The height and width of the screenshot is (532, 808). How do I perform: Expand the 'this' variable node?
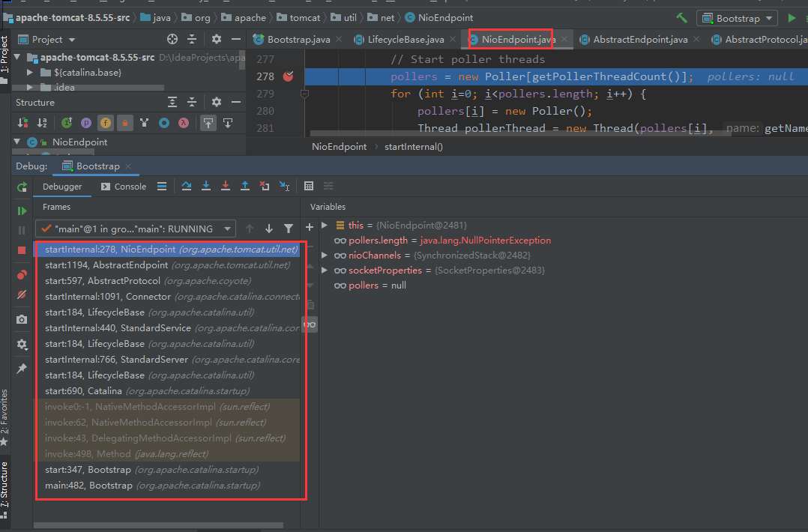tap(325, 225)
